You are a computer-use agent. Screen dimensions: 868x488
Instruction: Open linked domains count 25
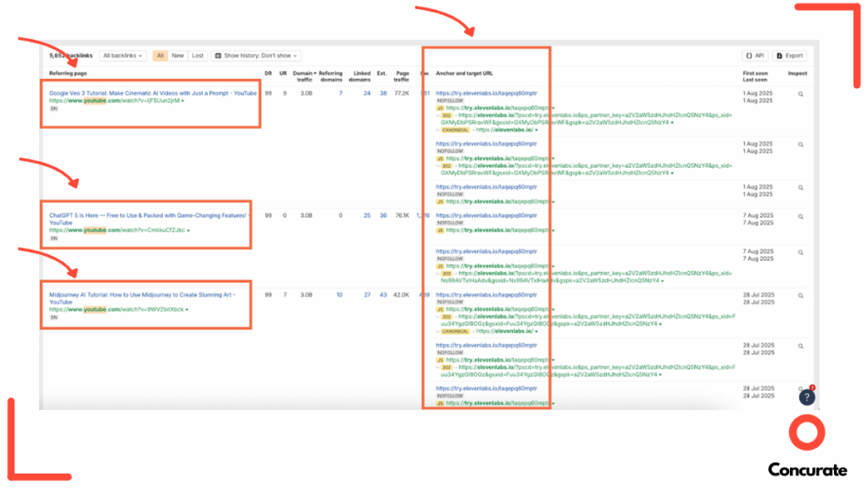click(x=367, y=216)
